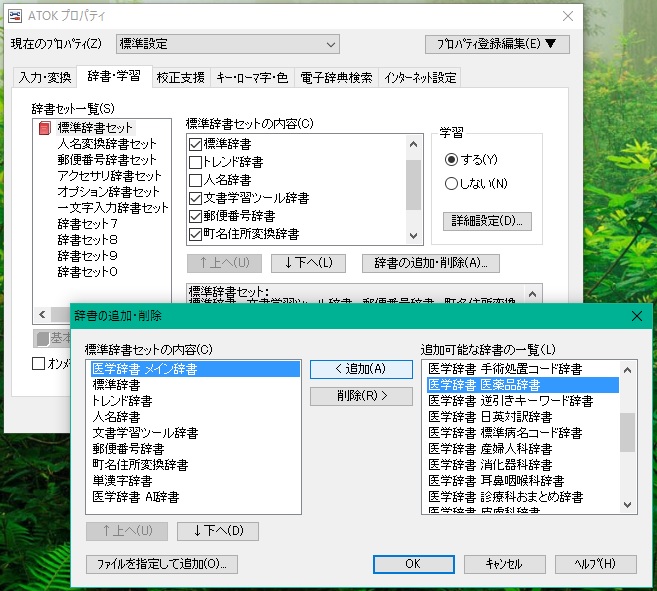Viewport: 657px width, 591px height.
Task: Open the 現在のプロパティ combo box
Action: click(228, 44)
